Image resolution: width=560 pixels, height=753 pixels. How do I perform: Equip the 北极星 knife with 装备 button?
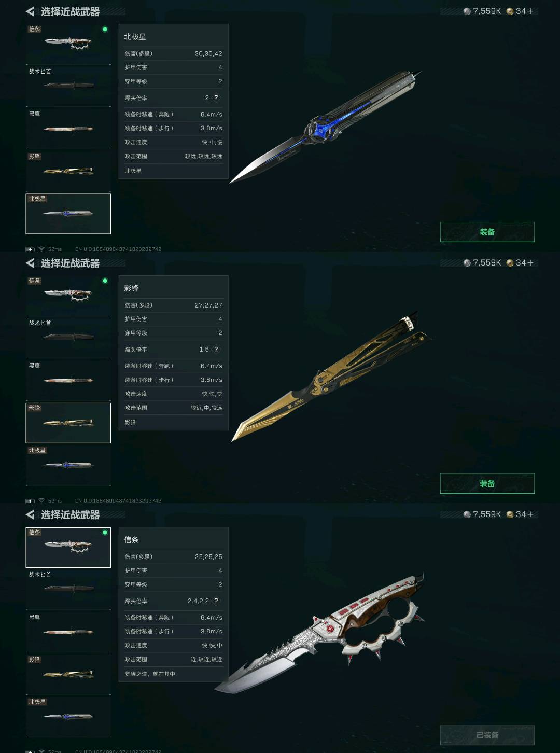pos(487,232)
